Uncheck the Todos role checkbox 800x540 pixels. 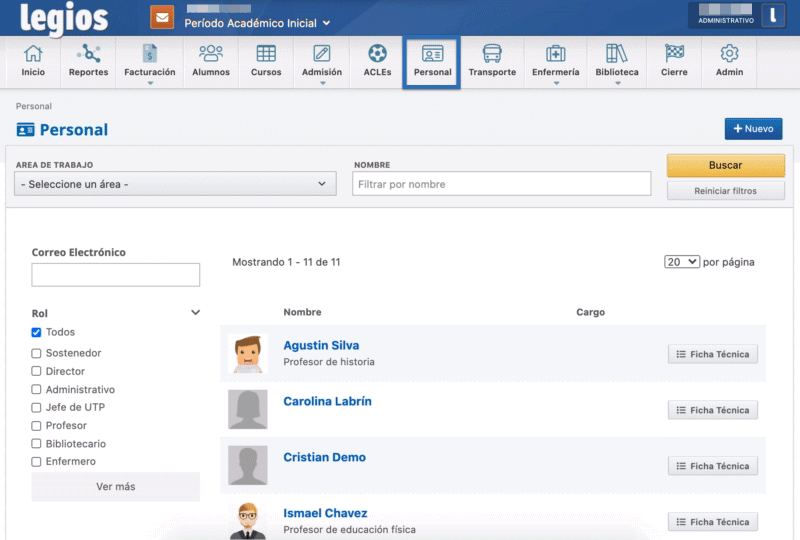tap(37, 332)
